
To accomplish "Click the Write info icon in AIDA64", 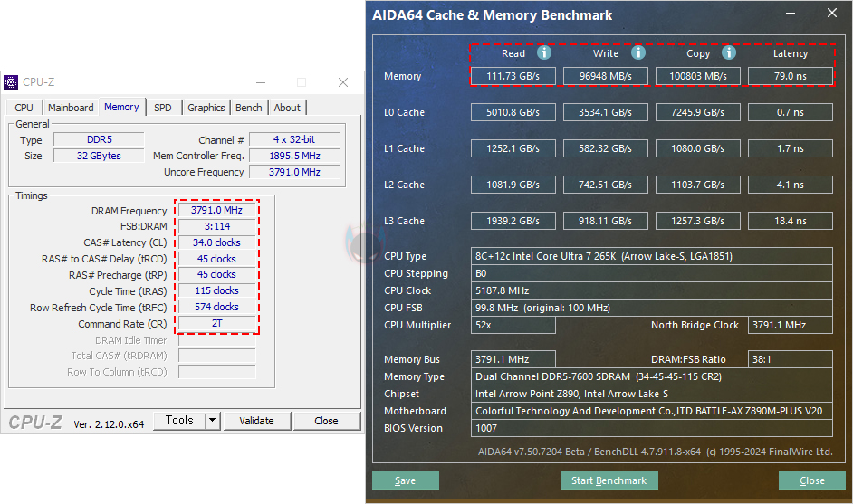I will pos(638,52).
